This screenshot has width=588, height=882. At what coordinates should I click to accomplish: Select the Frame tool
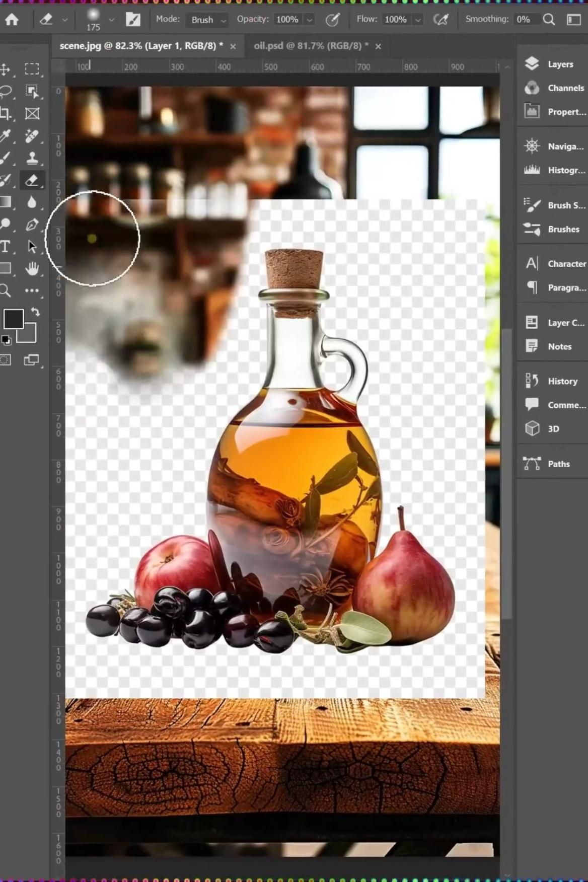pos(32,113)
